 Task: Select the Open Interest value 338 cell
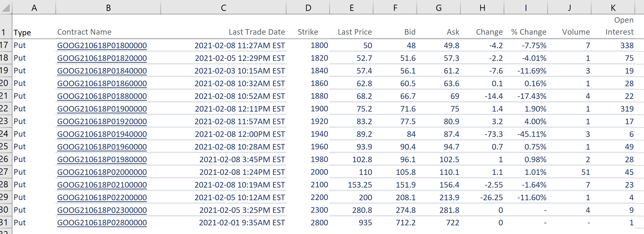pos(628,46)
